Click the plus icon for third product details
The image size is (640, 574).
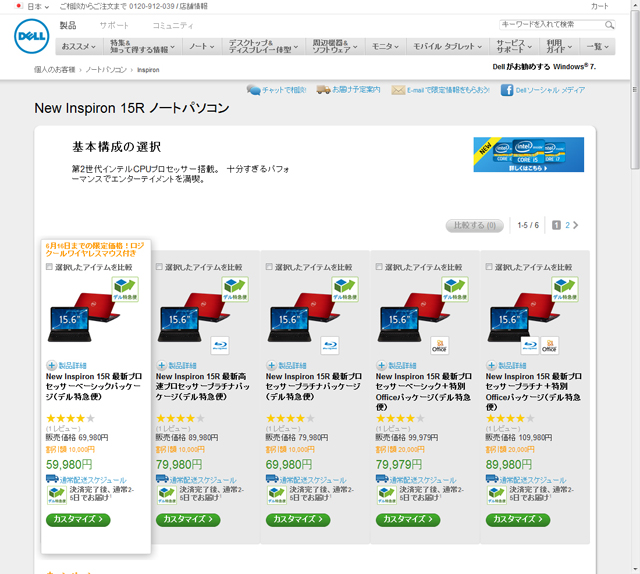pyautogui.click(x=271, y=365)
